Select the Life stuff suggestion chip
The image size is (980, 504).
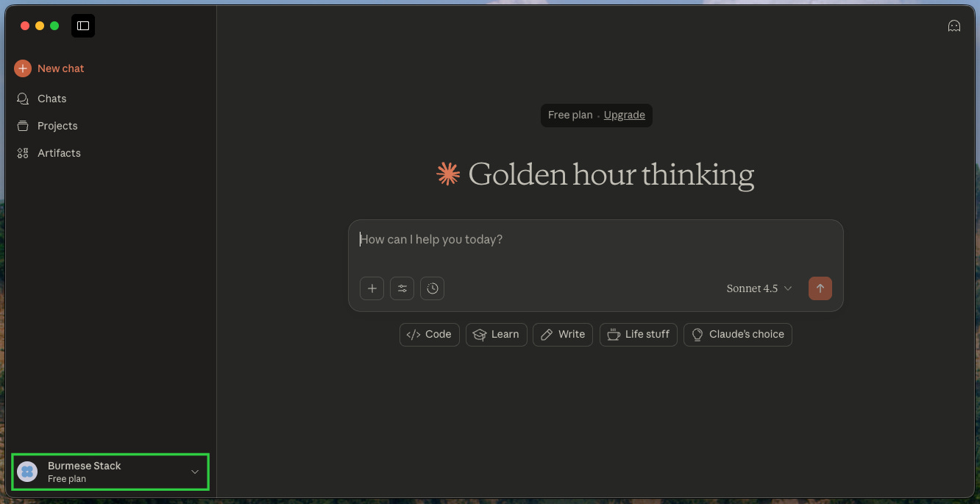point(639,334)
